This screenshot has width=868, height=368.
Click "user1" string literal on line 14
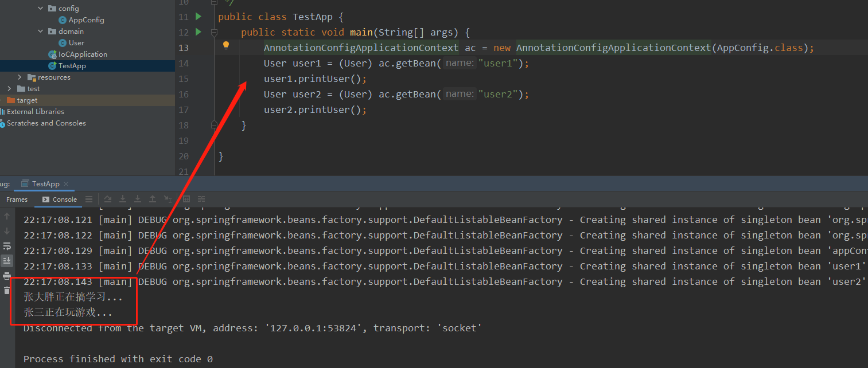click(498, 63)
